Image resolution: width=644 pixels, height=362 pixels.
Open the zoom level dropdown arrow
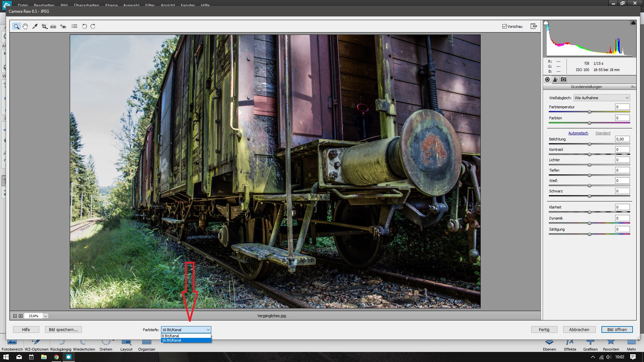(x=46, y=316)
